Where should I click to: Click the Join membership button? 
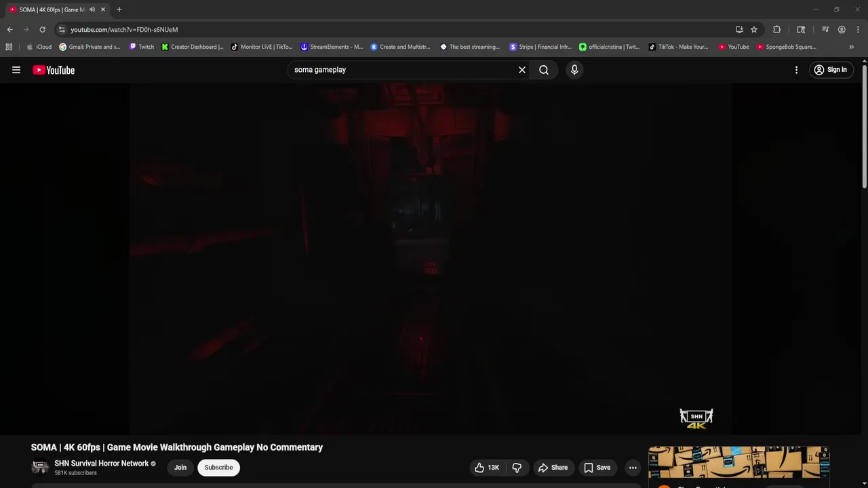[180, 468]
